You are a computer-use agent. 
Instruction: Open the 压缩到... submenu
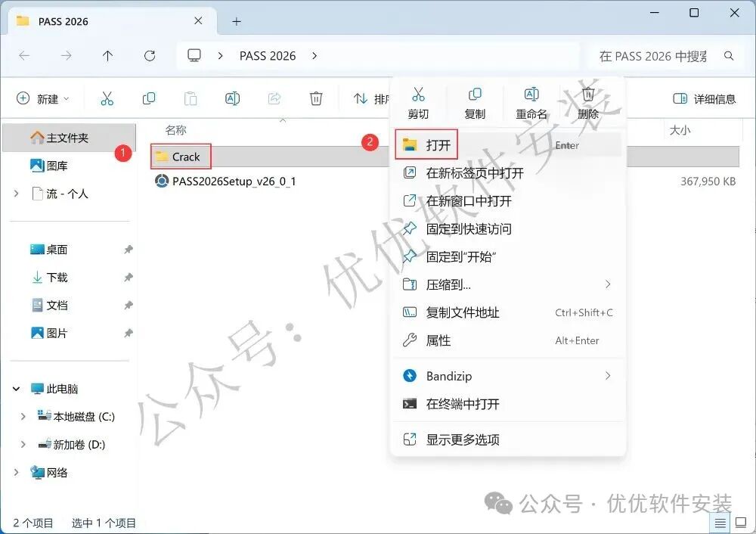508,284
